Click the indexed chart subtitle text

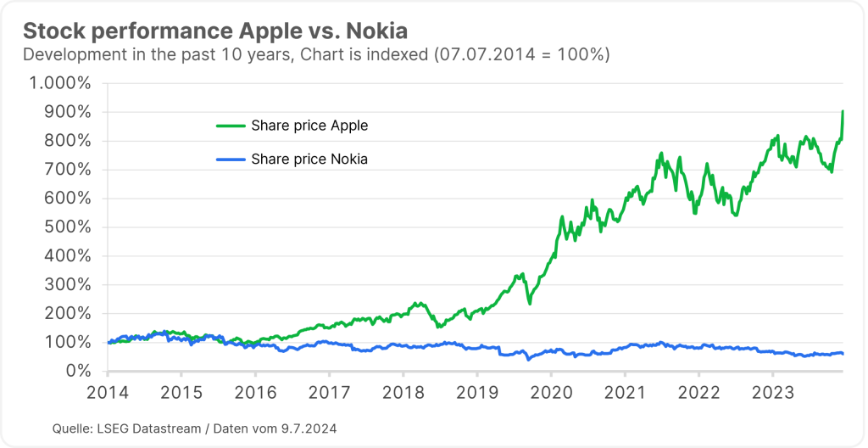click(316, 54)
